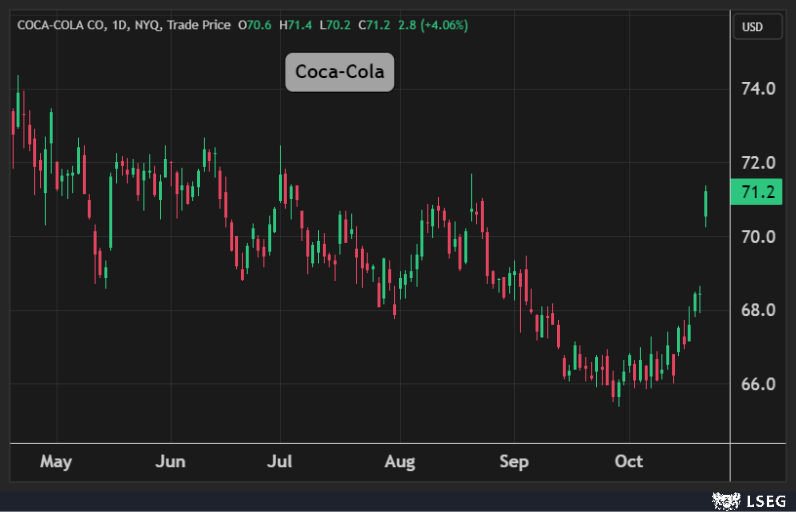This screenshot has height=512, width=796.
Task: Click the Coca-Cola chart label
Action: pyautogui.click(x=339, y=72)
